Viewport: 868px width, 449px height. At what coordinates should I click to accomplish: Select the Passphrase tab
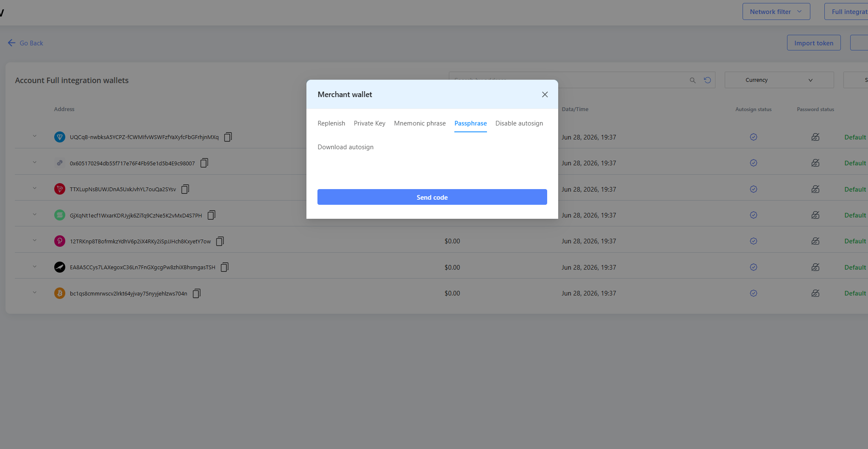coord(470,123)
